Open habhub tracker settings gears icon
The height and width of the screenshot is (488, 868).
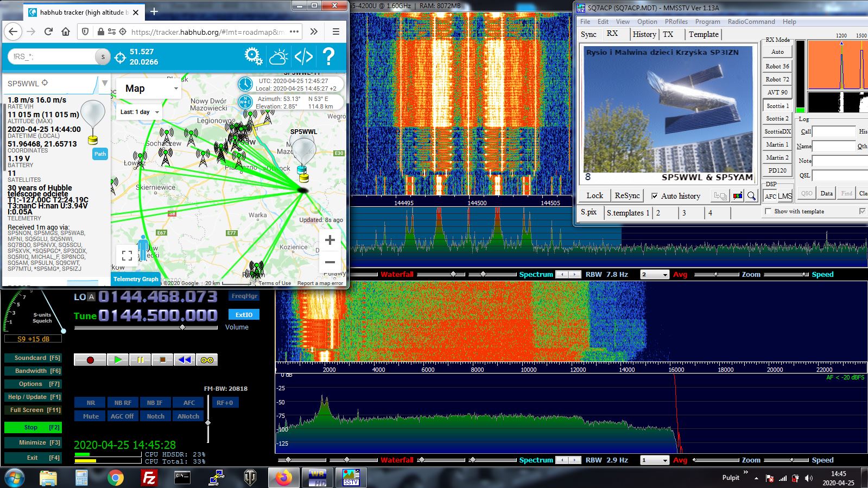pyautogui.click(x=254, y=56)
